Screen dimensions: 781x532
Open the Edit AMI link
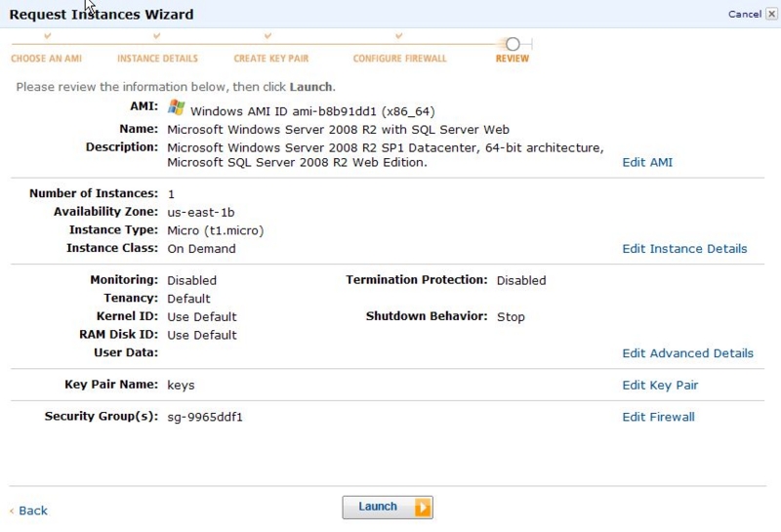[647, 162]
